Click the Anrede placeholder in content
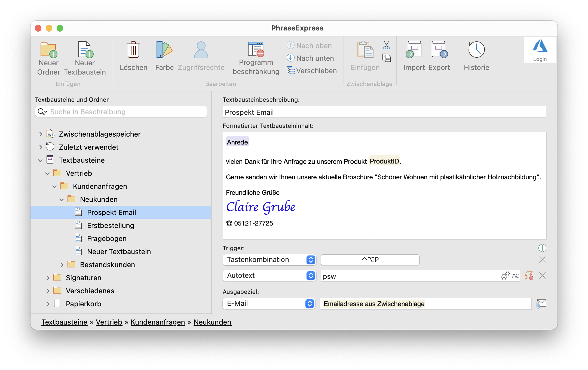 pyautogui.click(x=237, y=142)
